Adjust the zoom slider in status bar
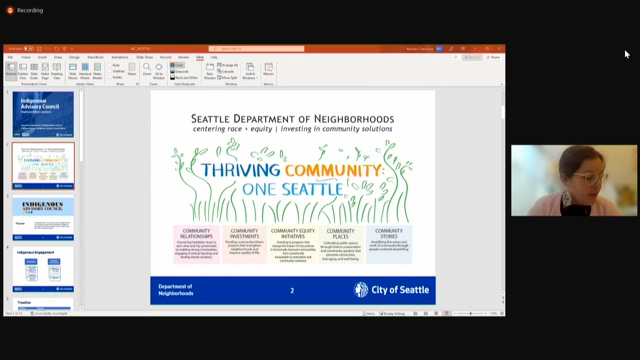 [471, 313]
